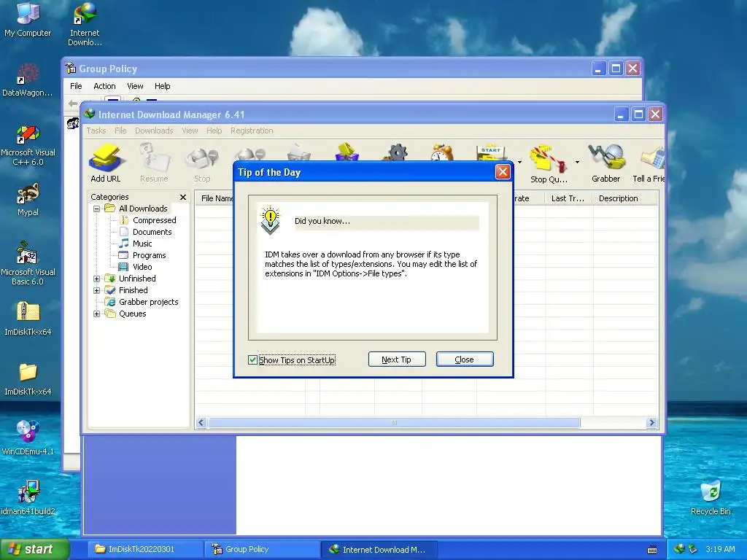Image resolution: width=747 pixels, height=560 pixels.
Task: Select the Mypal browser desktop icon
Action: click(x=28, y=199)
